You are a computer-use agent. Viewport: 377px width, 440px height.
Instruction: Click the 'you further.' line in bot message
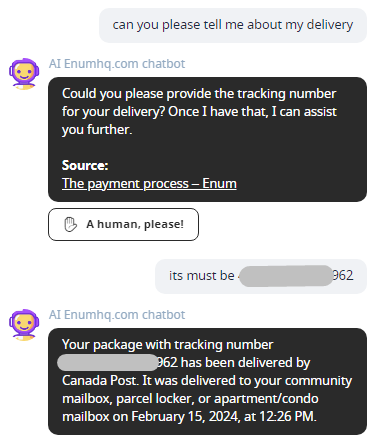97,130
